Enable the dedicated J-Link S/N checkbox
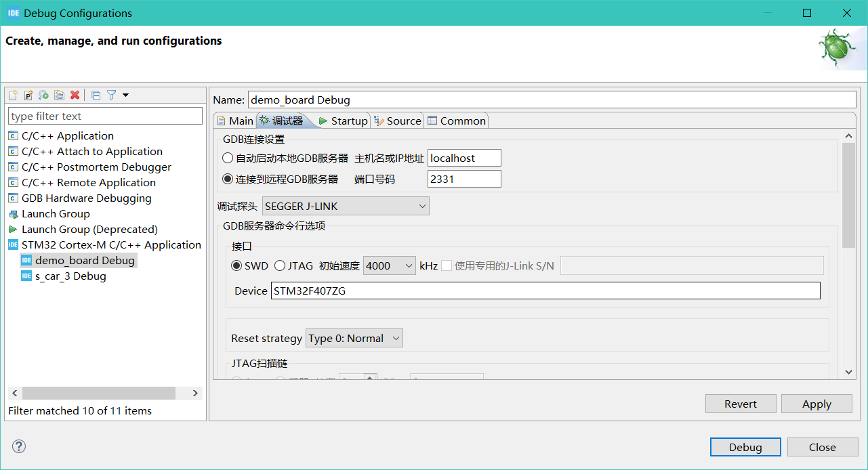This screenshot has width=868, height=470. tap(447, 265)
